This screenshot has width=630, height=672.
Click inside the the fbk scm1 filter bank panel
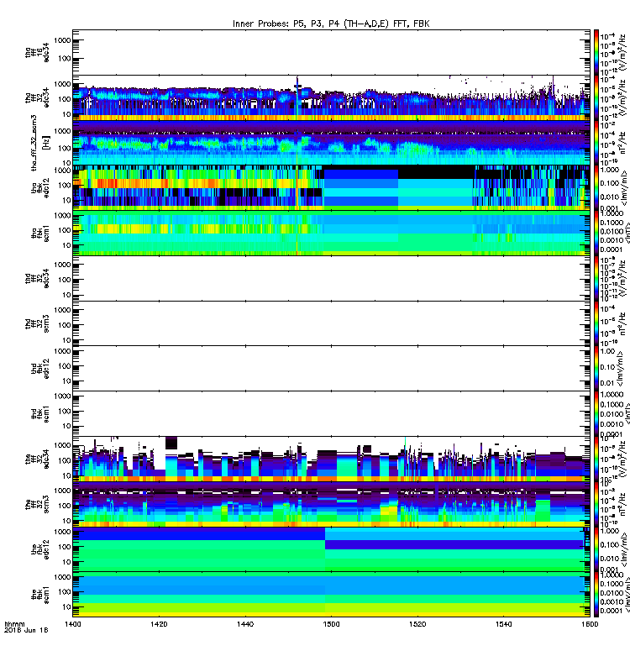pyautogui.click(x=331, y=595)
